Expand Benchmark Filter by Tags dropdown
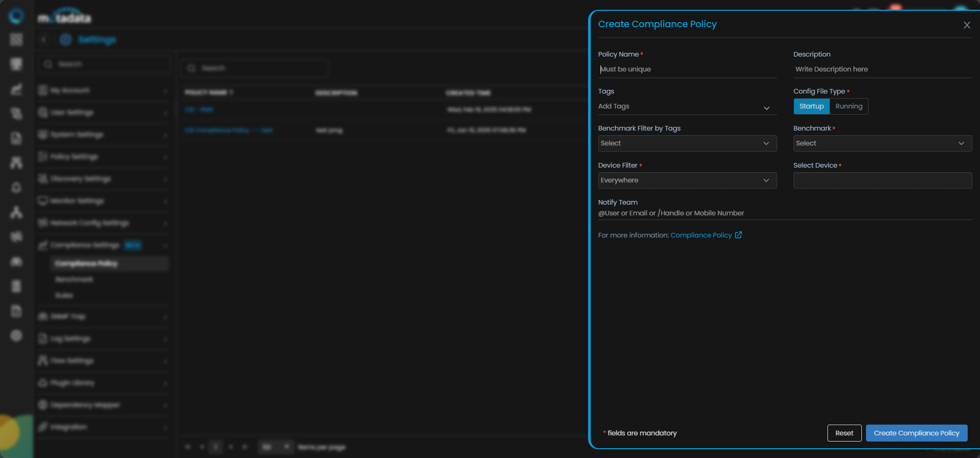Image resolution: width=980 pixels, height=458 pixels. tap(687, 143)
